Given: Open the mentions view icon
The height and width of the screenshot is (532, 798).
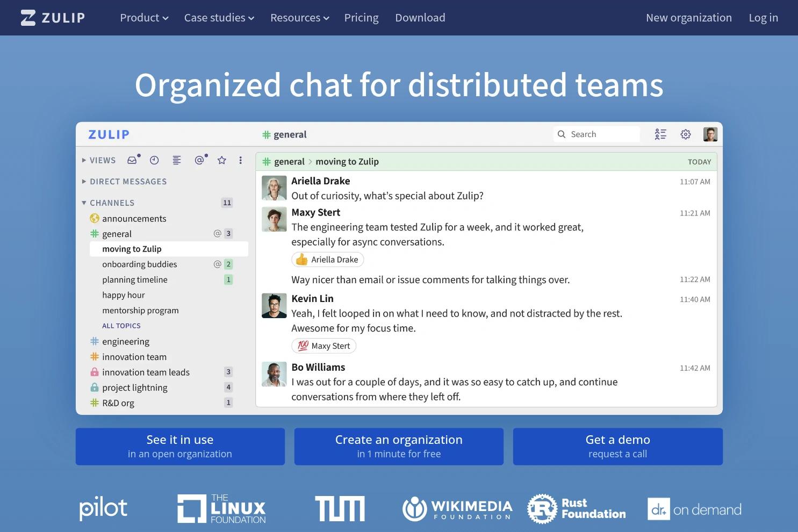Looking at the screenshot, I should pos(200,160).
